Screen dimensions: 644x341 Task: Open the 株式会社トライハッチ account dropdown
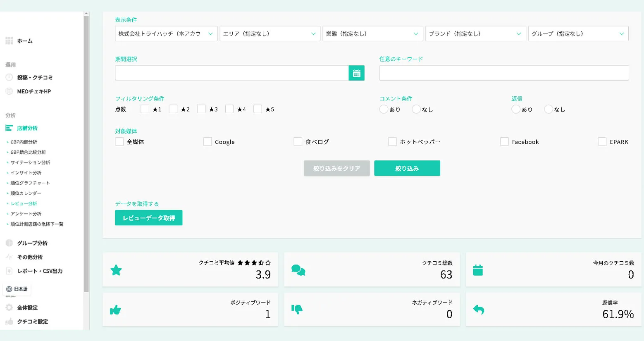pyautogui.click(x=166, y=34)
